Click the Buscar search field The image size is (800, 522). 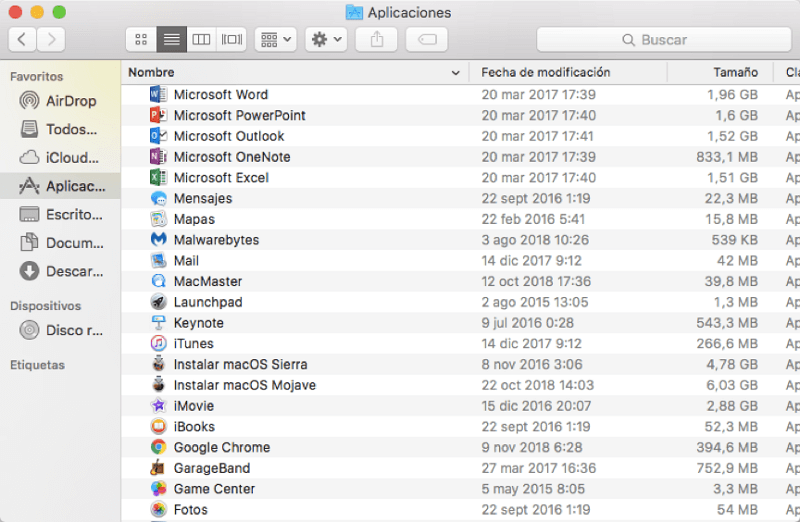pyautogui.click(x=664, y=39)
